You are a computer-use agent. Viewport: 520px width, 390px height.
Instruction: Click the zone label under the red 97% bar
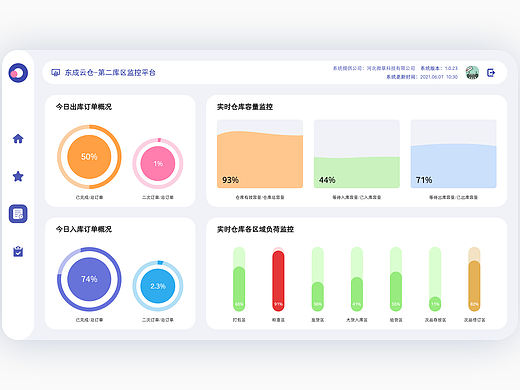tap(278, 320)
